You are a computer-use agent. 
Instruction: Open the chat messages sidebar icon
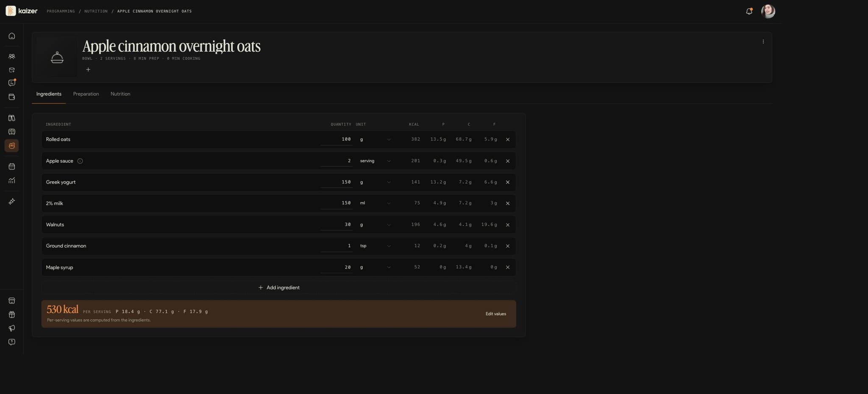12,83
